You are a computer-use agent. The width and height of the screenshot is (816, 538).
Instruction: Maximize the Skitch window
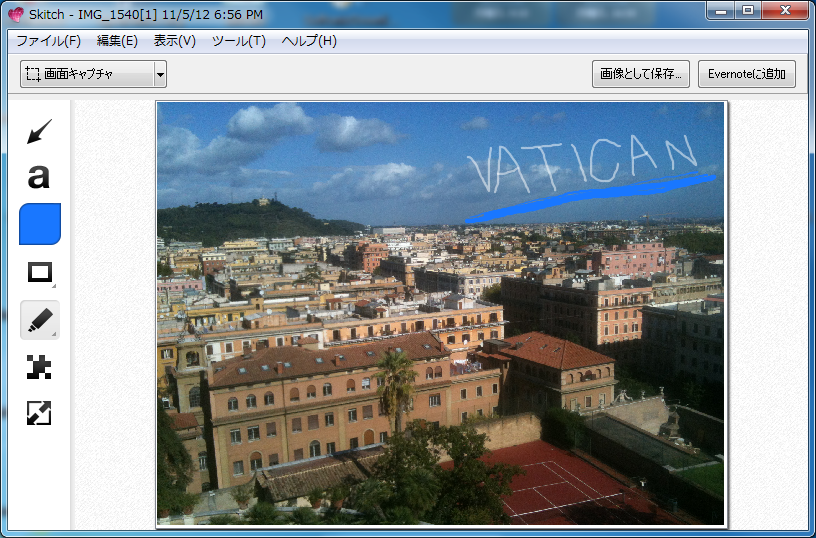pos(748,10)
